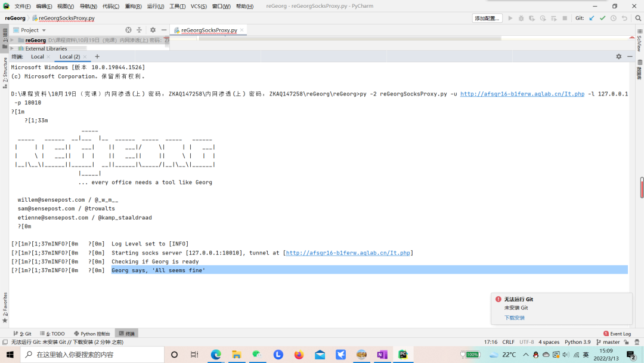Open the VCS(S) menu

(x=199, y=6)
